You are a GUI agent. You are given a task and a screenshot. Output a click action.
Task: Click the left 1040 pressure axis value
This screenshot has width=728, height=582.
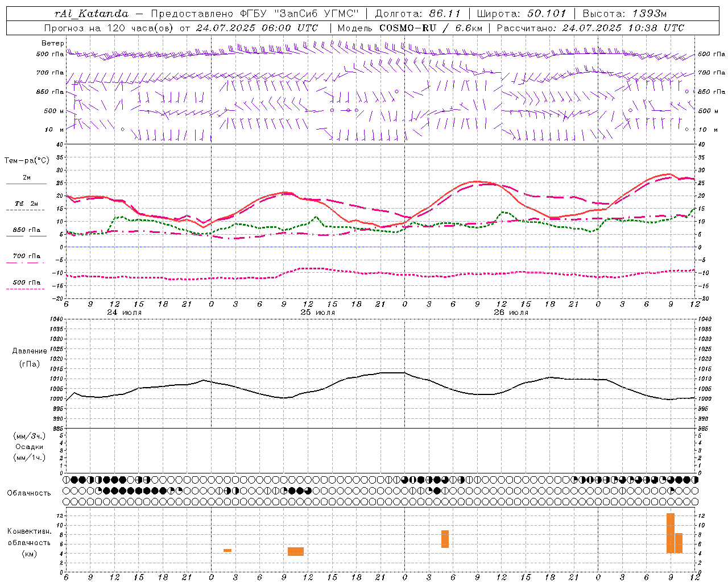pyautogui.click(x=56, y=319)
